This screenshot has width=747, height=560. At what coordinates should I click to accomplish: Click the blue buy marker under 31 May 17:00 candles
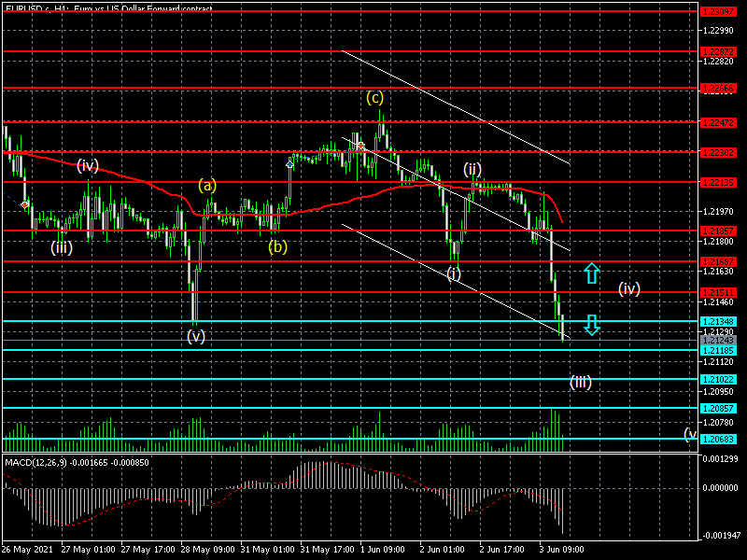[289, 165]
